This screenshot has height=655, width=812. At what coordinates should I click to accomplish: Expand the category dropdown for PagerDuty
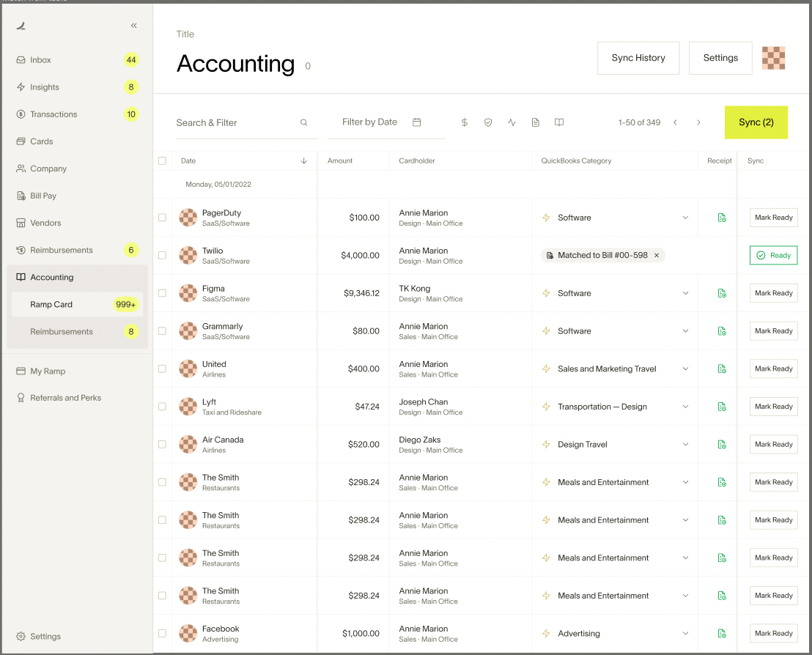685,218
